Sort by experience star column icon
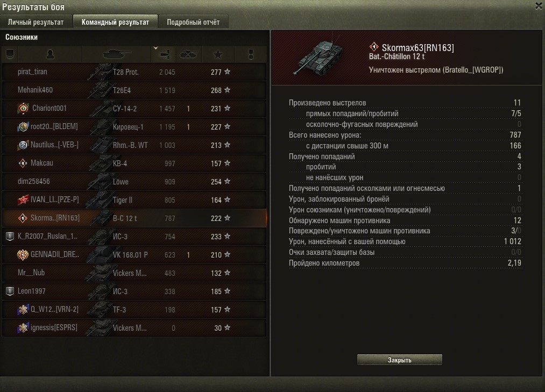This screenshot has width=545, height=392. click(218, 54)
